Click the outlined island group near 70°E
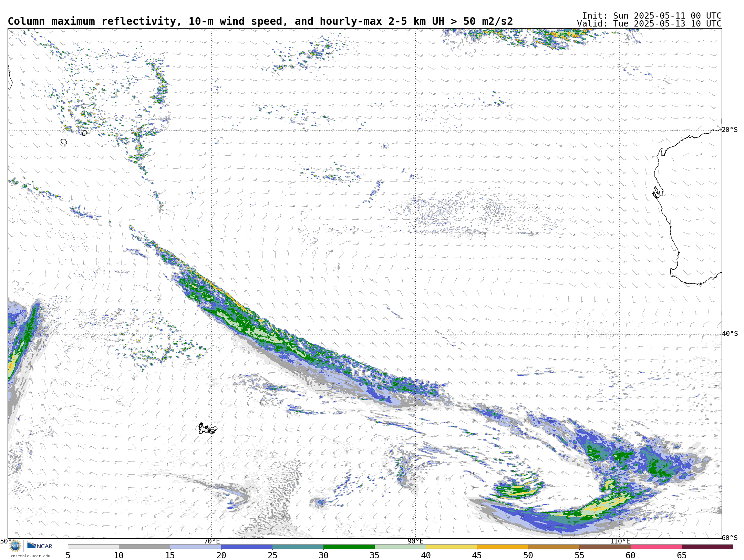 [208, 428]
